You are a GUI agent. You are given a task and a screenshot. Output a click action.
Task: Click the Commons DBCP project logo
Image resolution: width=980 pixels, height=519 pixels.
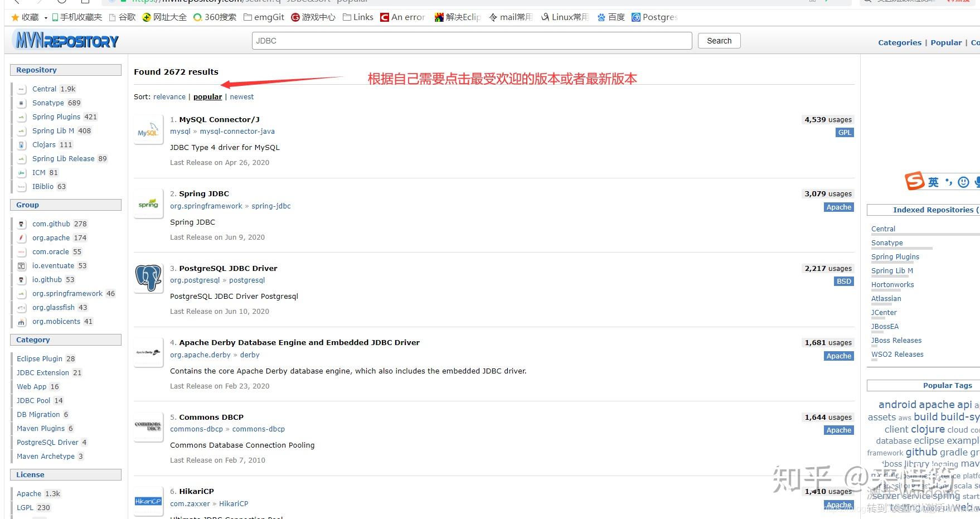tap(147, 427)
